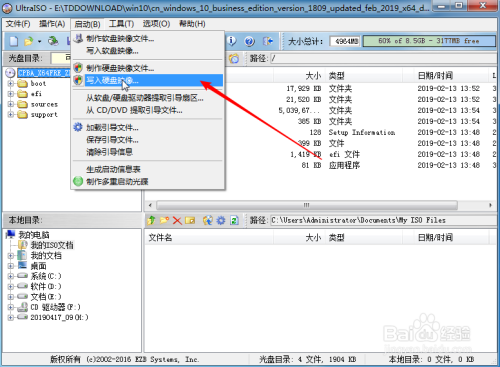Click the My Computer icon in local tree
This screenshot has height=367, width=500.
(x=11, y=235)
